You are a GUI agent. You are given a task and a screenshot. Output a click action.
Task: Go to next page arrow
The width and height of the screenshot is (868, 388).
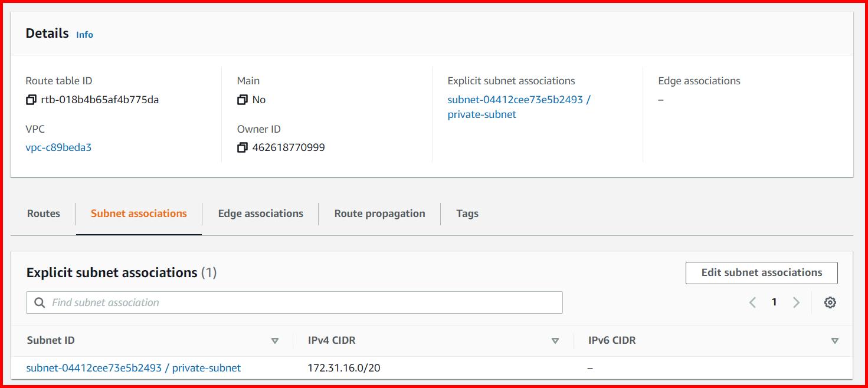pos(796,302)
